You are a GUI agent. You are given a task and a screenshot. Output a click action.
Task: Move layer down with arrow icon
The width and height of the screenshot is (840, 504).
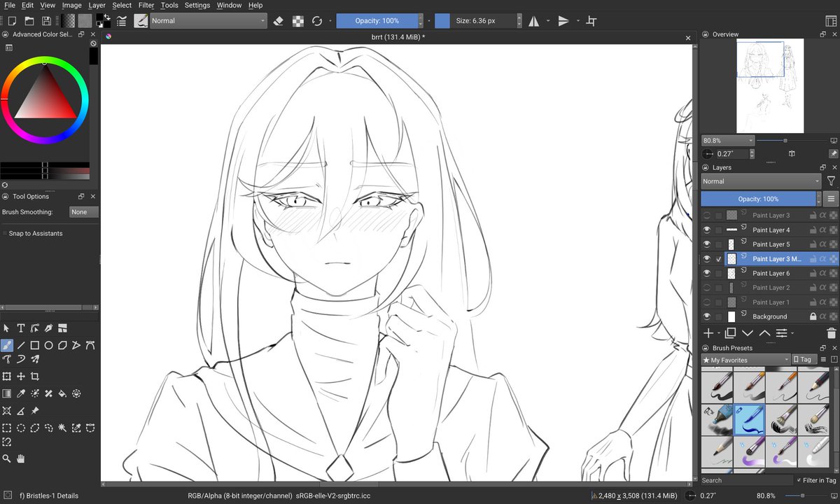pyautogui.click(x=747, y=333)
